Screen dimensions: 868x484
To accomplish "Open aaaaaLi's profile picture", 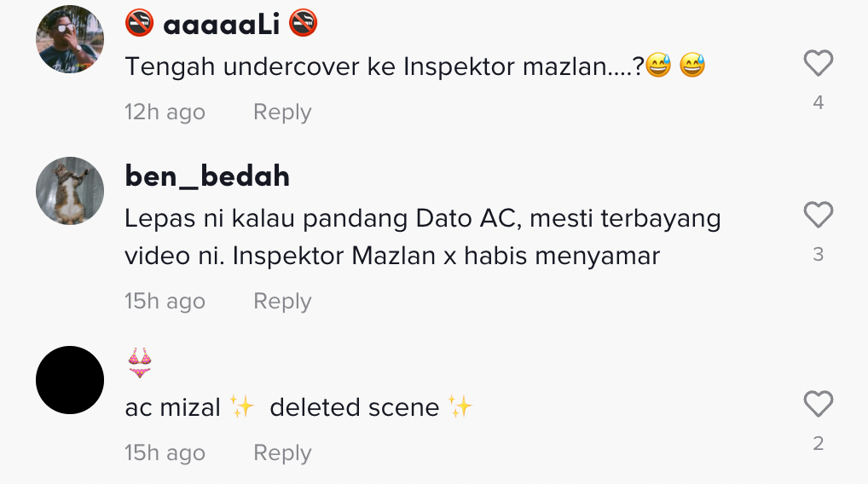I will pos(70,40).
